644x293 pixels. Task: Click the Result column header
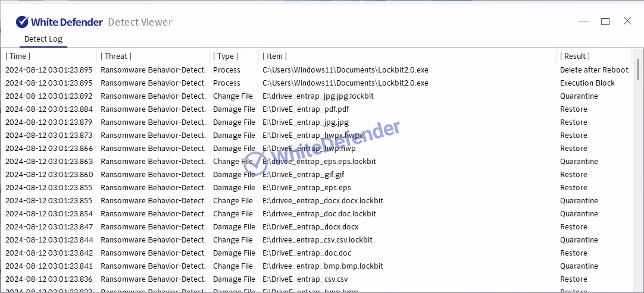coord(574,56)
